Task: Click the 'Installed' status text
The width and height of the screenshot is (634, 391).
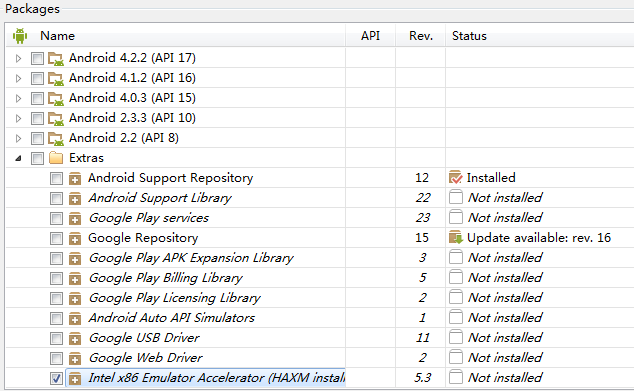Action: 491,178
